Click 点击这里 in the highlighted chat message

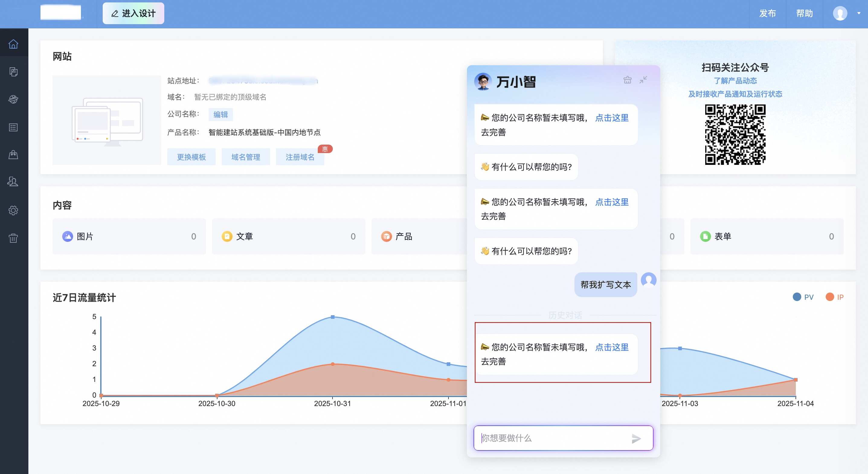tap(612, 347)
